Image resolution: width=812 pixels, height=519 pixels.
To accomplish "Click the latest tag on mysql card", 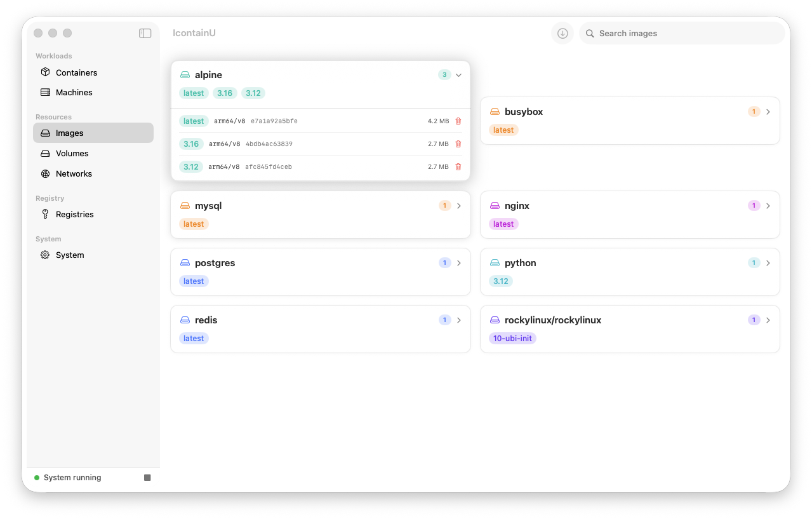I will click(x=194, y=224).
